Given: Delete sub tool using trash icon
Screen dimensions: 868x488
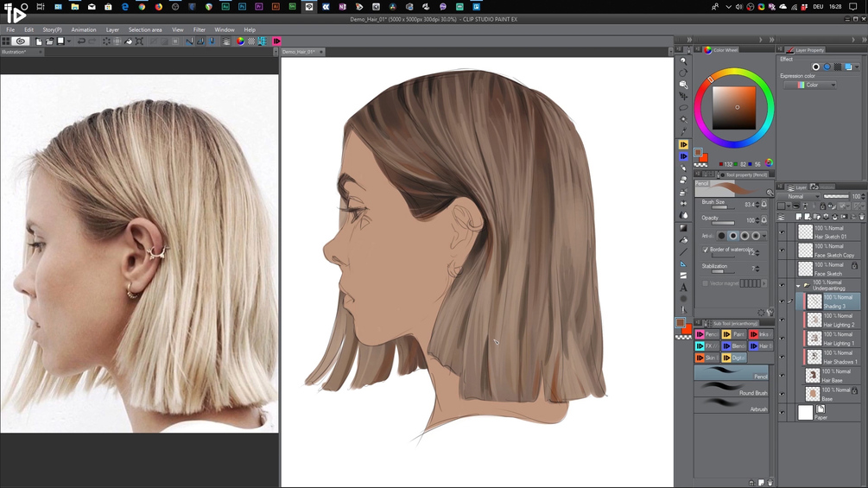Looking at the screenshot, I should [x=770, y=483].
